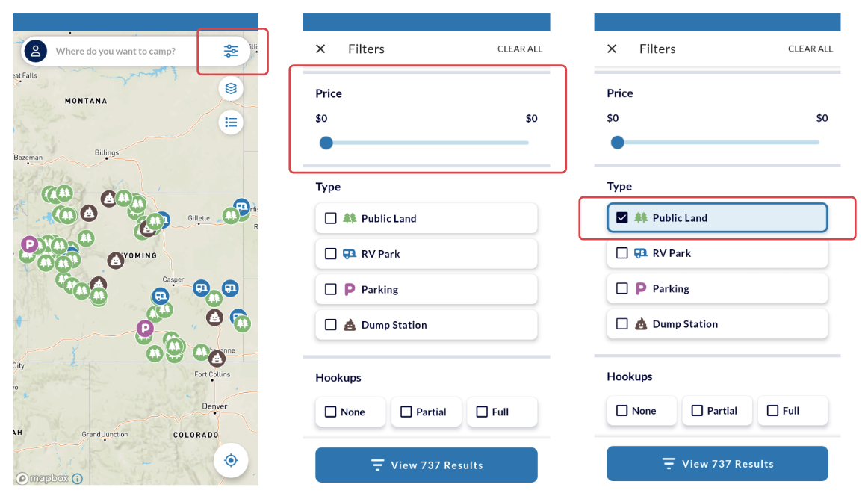The height and width of the screenshot is (499, 868).
Task: Check the Partial hookups option
Action: tap(406, 411)
